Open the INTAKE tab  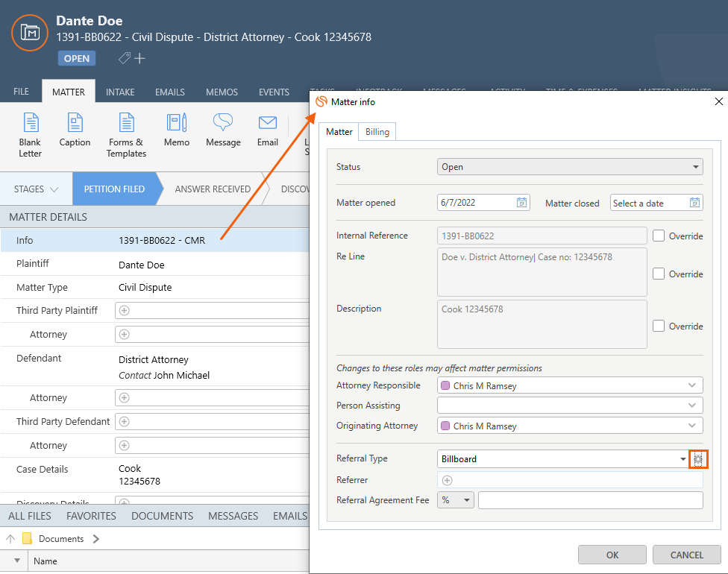(120, 92)
